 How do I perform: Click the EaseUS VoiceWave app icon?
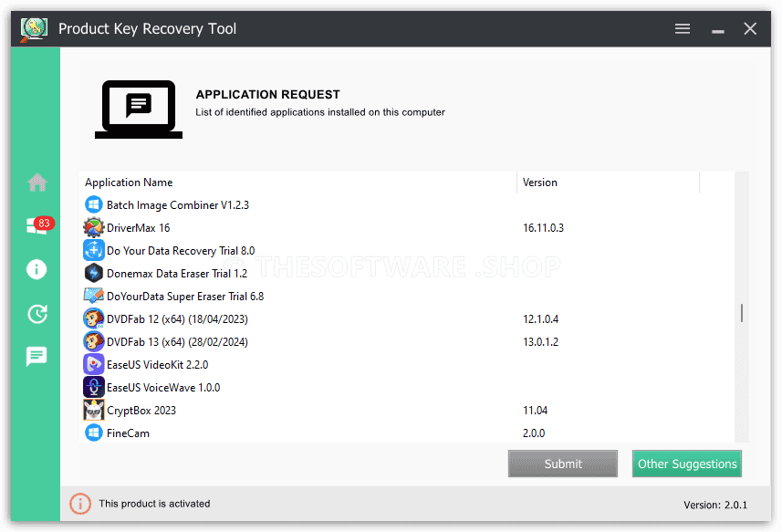click(94, 388)
